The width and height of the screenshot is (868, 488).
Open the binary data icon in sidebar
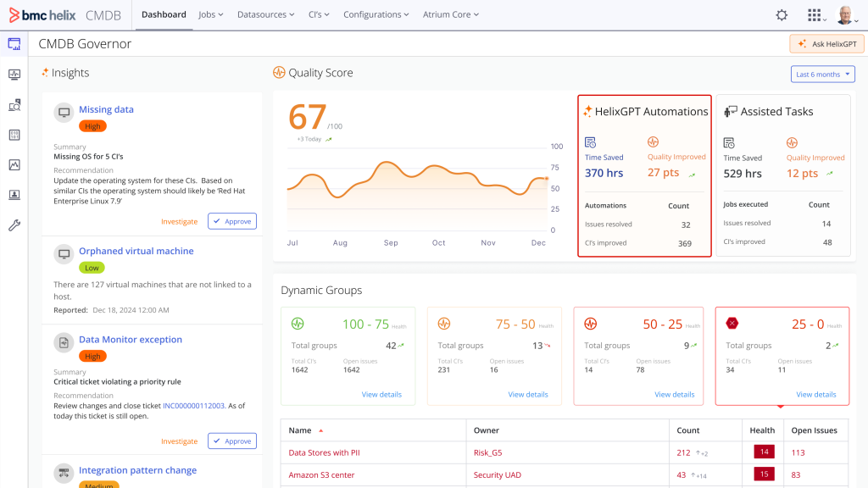tap(14, 135)
